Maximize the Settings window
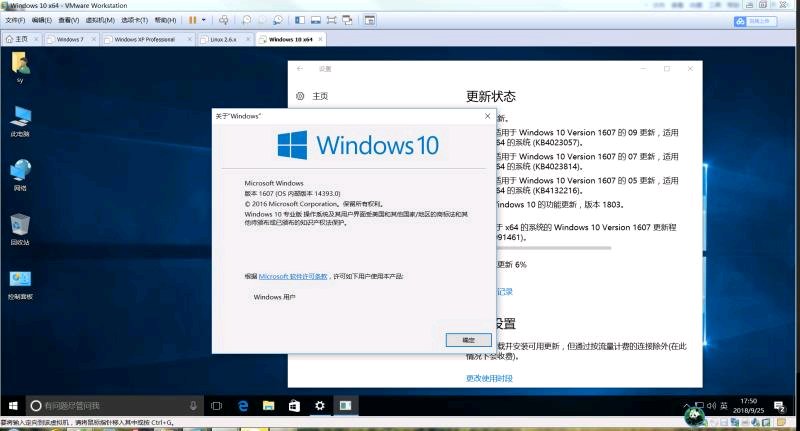The width and height of the screenshot is (800, 431). click(667, 68)
